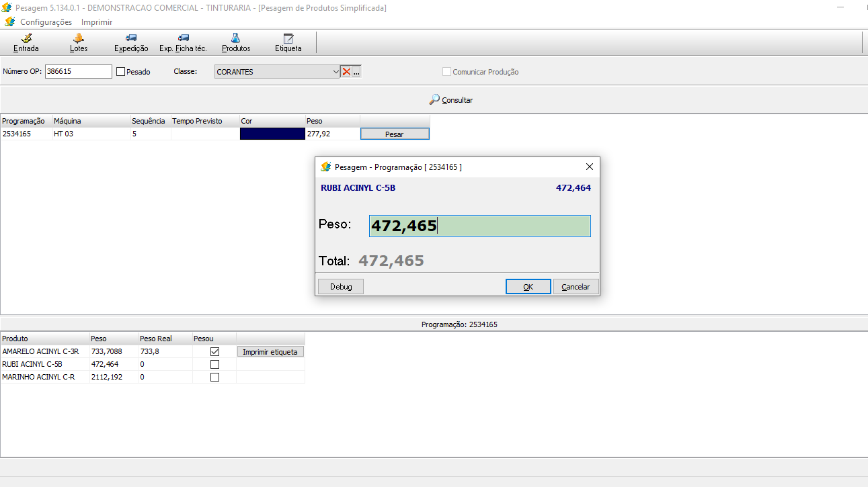868x487 pixels.
Task: Click the Cancelar button in dialog
Action: point(576,287)
